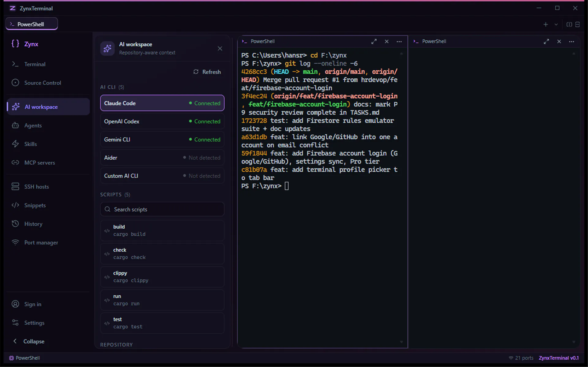The height and width of the screenshot is (367, 588).
Task: Run the 'run' cargo script
Action: (162, 300)
